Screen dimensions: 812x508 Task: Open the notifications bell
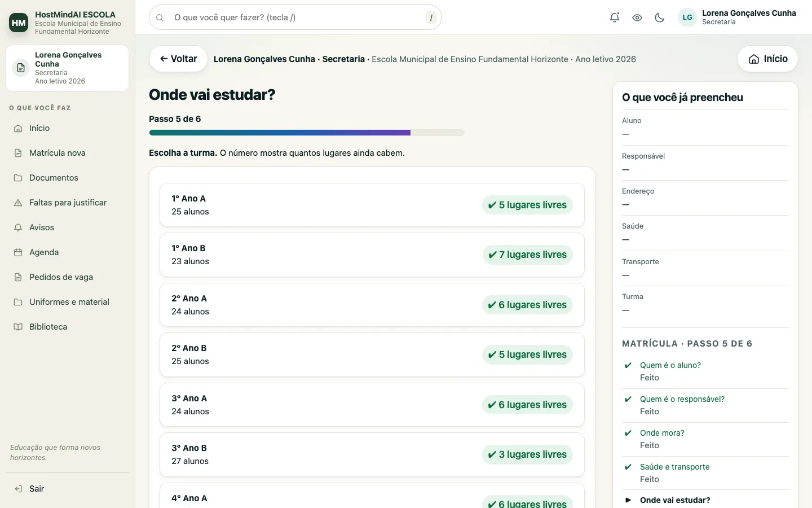tap(615, 17)
